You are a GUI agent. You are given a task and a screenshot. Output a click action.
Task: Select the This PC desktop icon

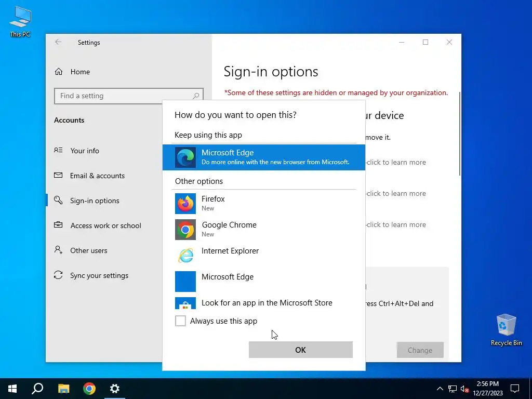[x=20, y=21]
